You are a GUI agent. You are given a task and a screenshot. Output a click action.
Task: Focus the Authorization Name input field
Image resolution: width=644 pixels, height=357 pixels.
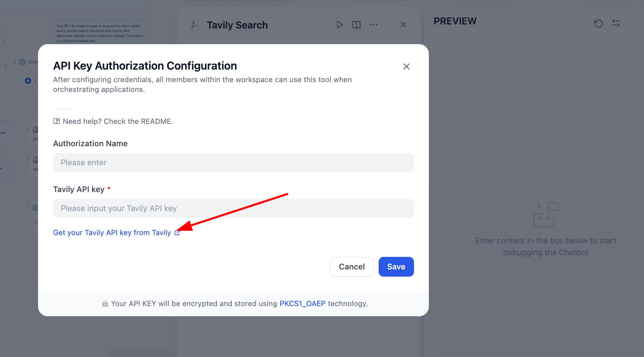point(233,163)
